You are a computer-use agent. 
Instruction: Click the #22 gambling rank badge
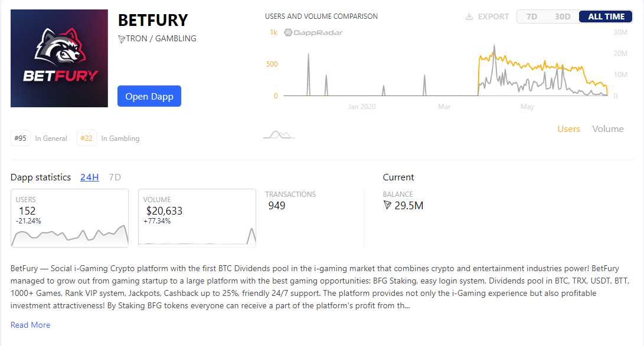[x=86, y=139]
